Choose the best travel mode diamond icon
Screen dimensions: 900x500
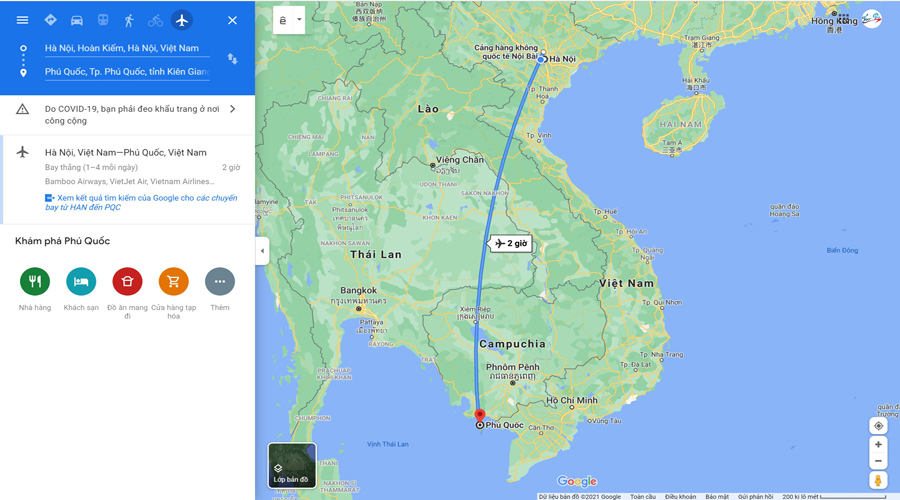tap(51, 20)
